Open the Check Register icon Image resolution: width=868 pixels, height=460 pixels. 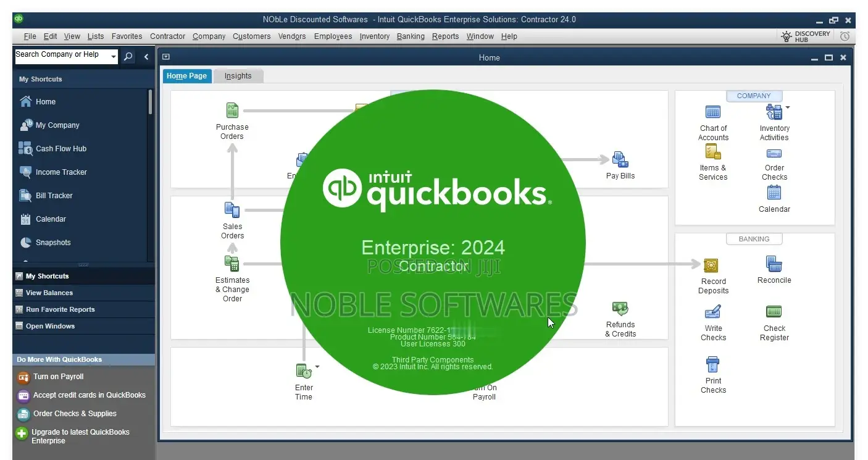[x=774, y=311]
